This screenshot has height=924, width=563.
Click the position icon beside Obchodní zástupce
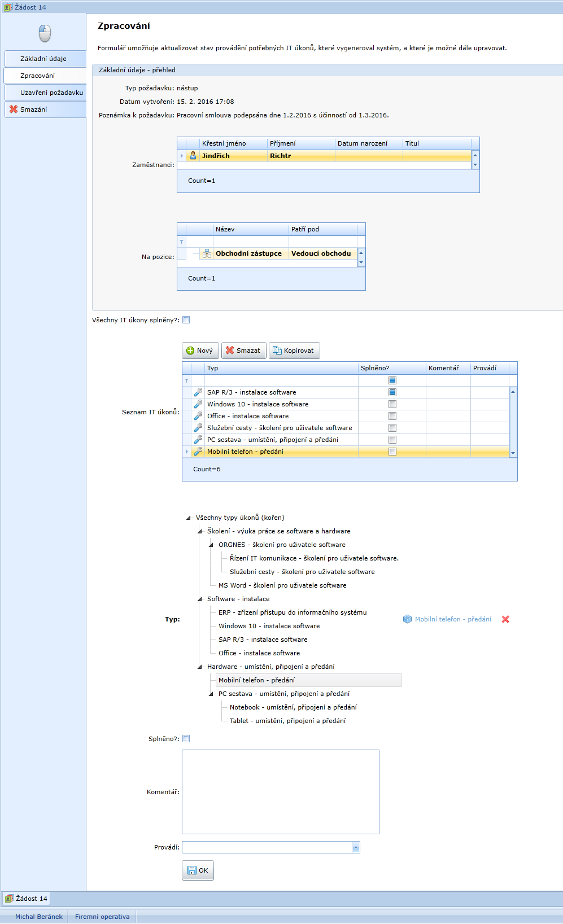[207, 253]
